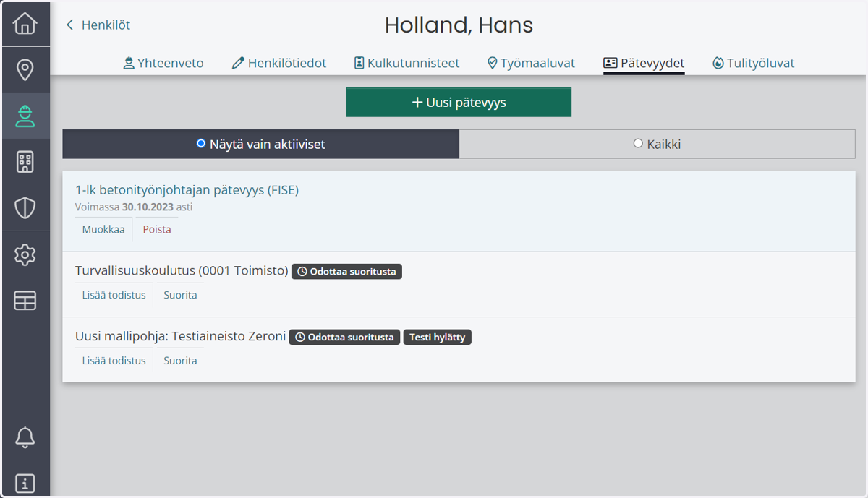Image resolution: width=868 pixels, height=498 pixels.
Task: Select the Kaikki radio option
Action: pos(657,144)
